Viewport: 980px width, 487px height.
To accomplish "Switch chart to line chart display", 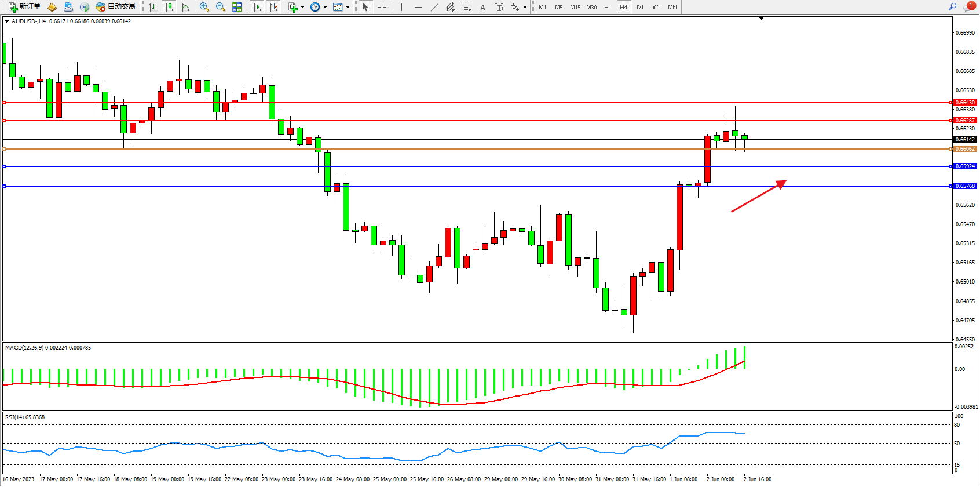I will [x=185, y=7].
